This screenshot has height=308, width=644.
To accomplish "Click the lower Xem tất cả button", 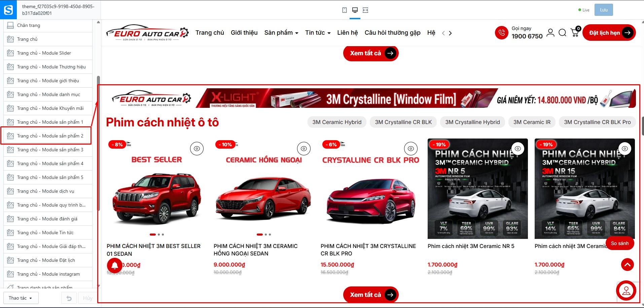I will [x=371, y=295].
